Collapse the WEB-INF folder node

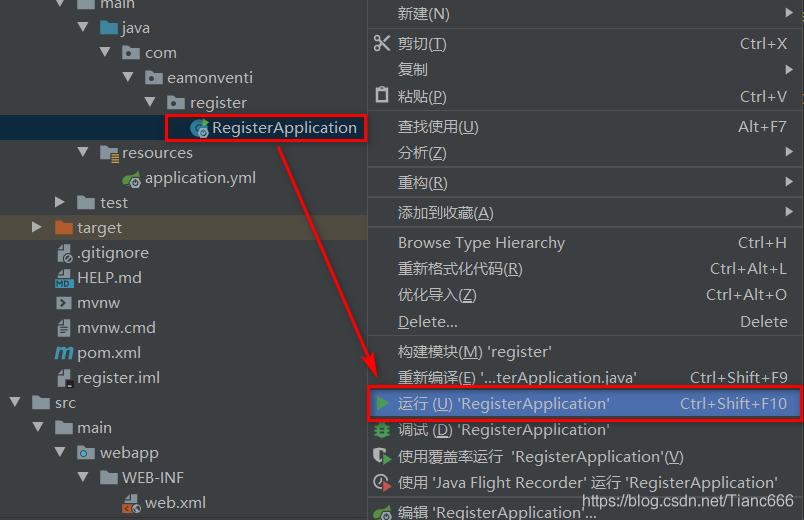pyautogui.click(x=83, y=477)
